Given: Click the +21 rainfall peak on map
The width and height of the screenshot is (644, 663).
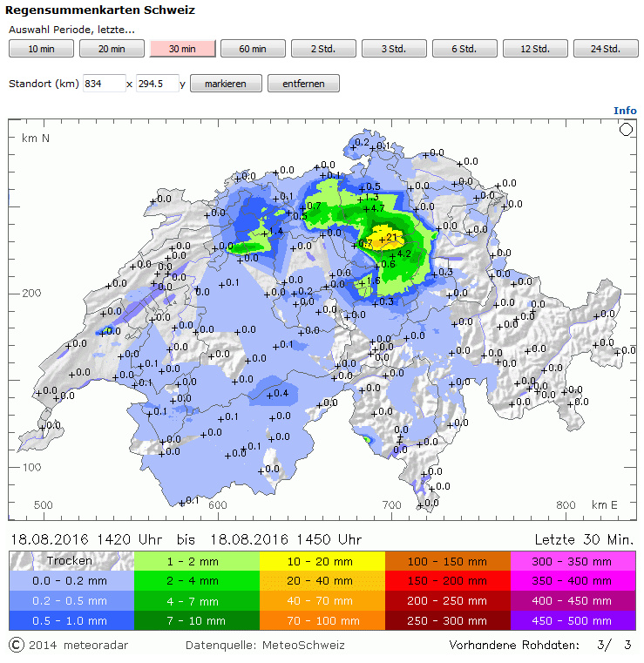Looking at the screenshot, I should point(388,239).
